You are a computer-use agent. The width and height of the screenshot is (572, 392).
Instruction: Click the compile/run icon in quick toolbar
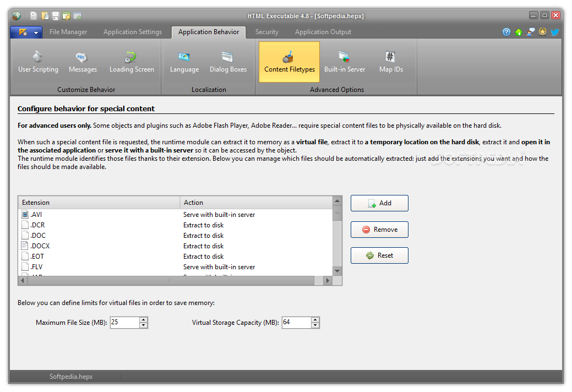[x=77, y=15]
